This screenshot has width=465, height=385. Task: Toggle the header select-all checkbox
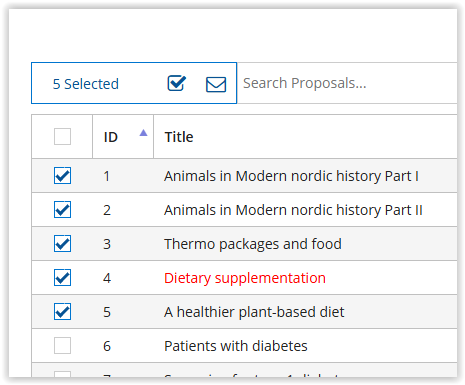point(62,137)
